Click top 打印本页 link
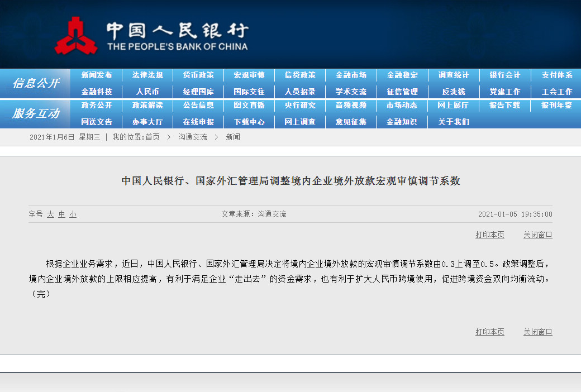The width and height of the screenshot is (581, 392). pos(489,235)
